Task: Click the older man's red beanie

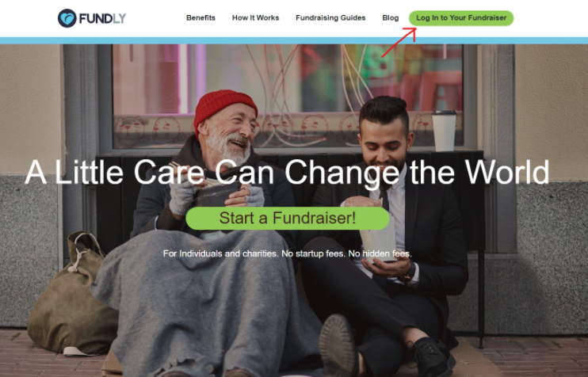Action: pos(224,109)
